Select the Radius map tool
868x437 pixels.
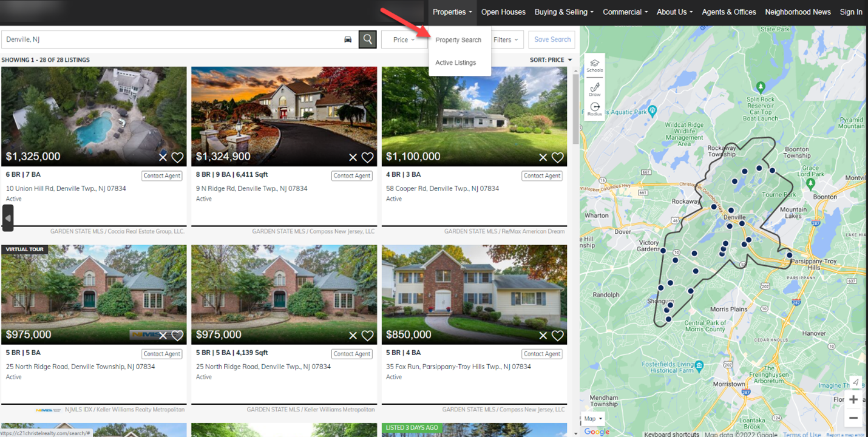tap(594, 108)
